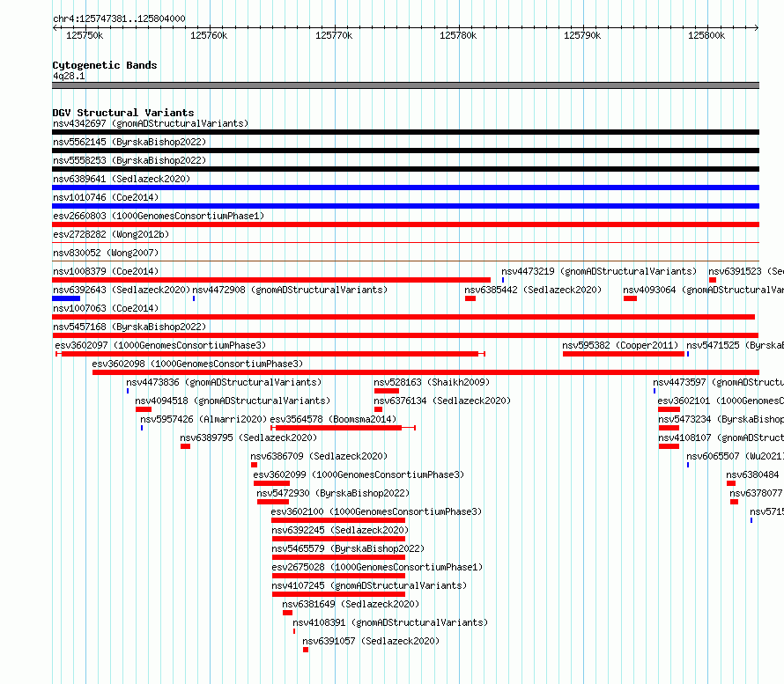This screenshot has width=784, height=684.
Task: Click the nsv4342697 gnomADStructuralVariants label
Action: point(151,123)
